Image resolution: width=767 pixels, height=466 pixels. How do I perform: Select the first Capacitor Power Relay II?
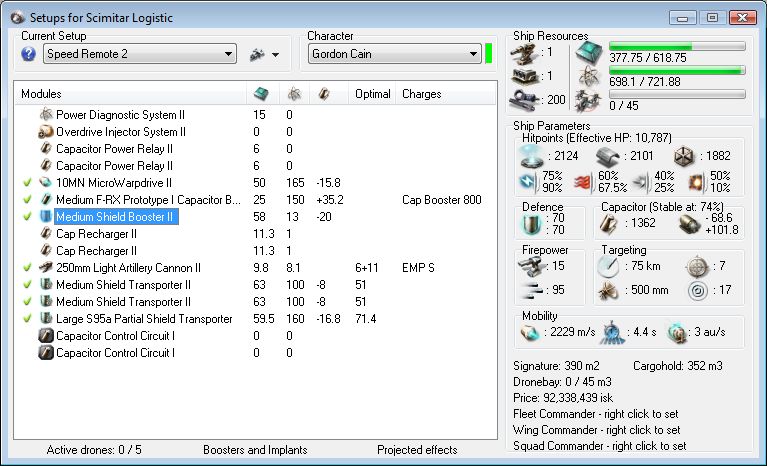point(254,149)
